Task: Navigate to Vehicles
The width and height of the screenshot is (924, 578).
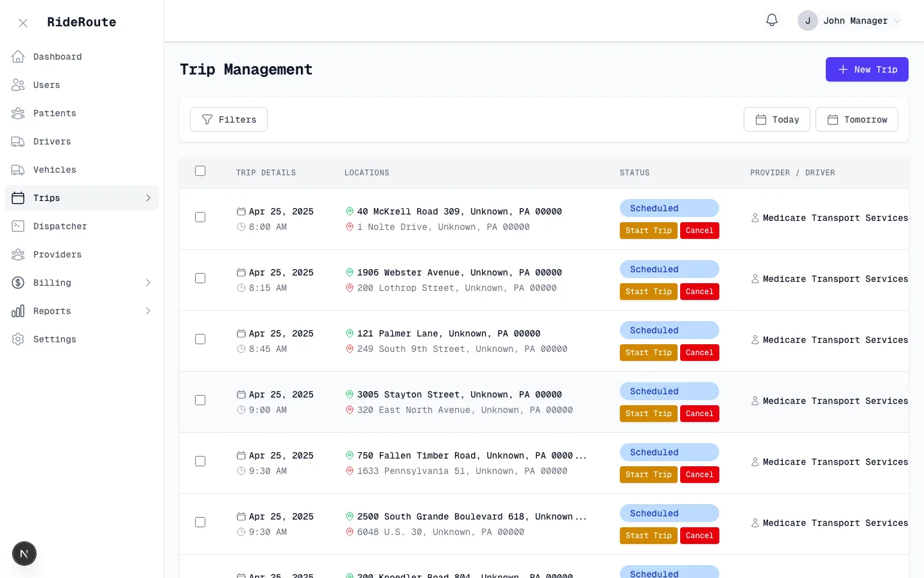Action: [x=81, y=170]
